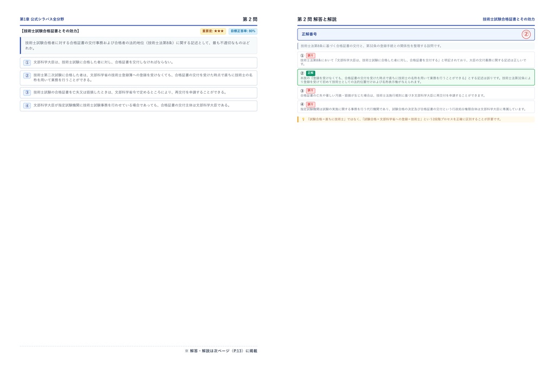
Task: Click question stem starting 技術士試験合格者に対する
Action: (x=137, y=45)
